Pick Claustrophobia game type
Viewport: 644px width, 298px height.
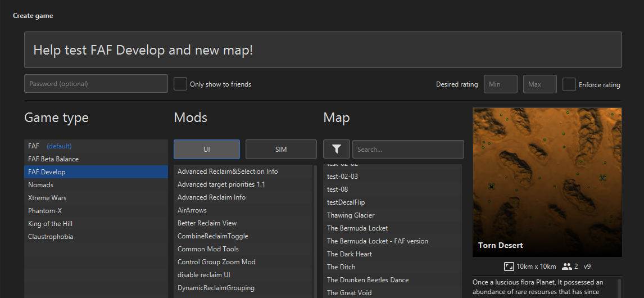[96, 237]
